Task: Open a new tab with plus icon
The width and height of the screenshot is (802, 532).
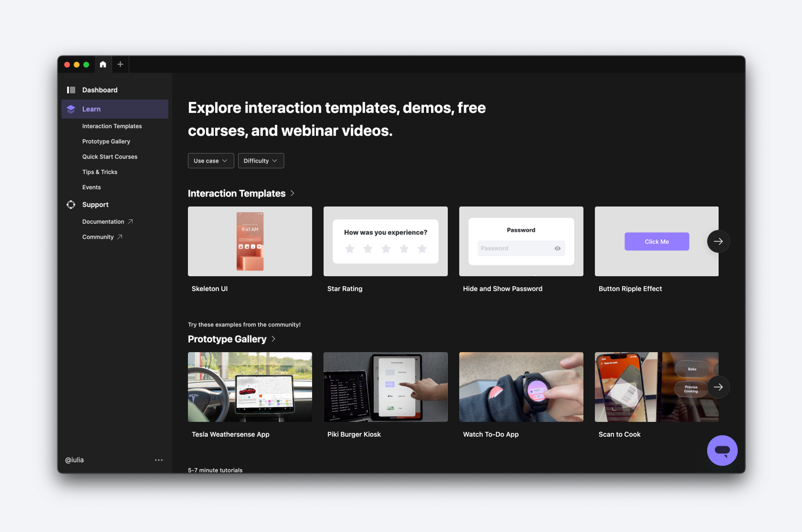Action: point(120,64)
